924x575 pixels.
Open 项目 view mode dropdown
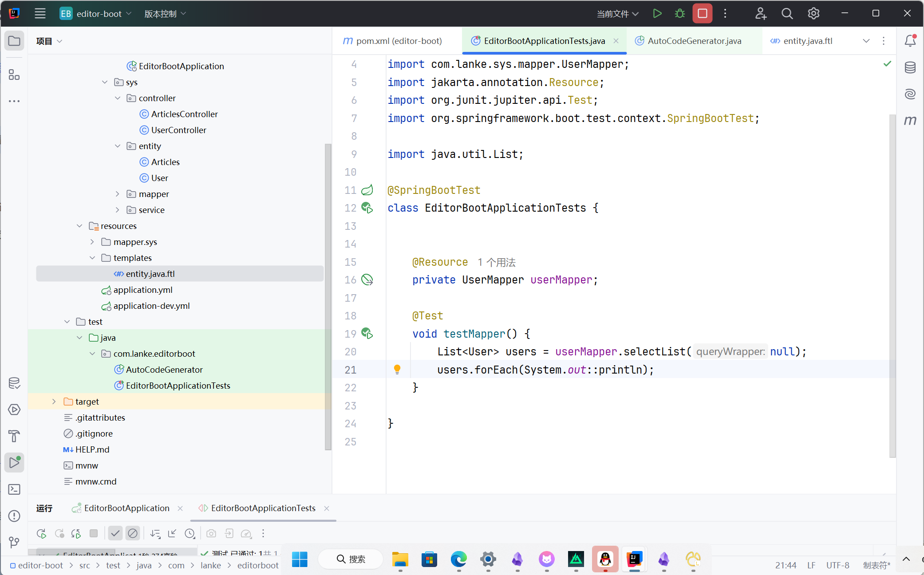click(x=49, y=41)
